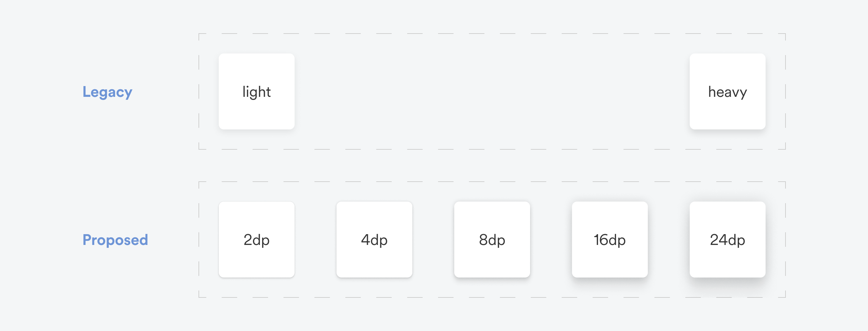Choose the 4dp elevation card
868x331 pixels.
point(374,240)
